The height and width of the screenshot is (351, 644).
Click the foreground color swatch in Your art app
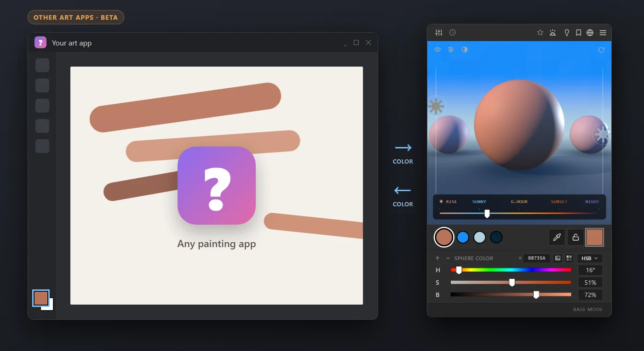coord(41,298)
